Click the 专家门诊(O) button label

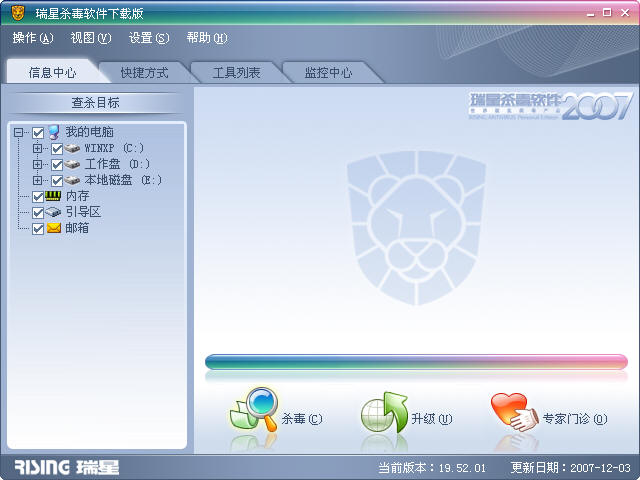pyautogui.click(x=574, y=419)
